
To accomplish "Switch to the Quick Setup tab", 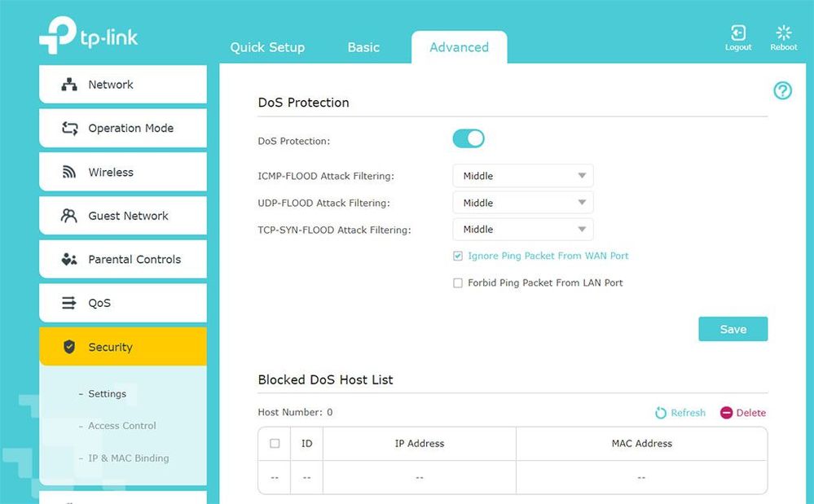I will (x=267, y=47).
